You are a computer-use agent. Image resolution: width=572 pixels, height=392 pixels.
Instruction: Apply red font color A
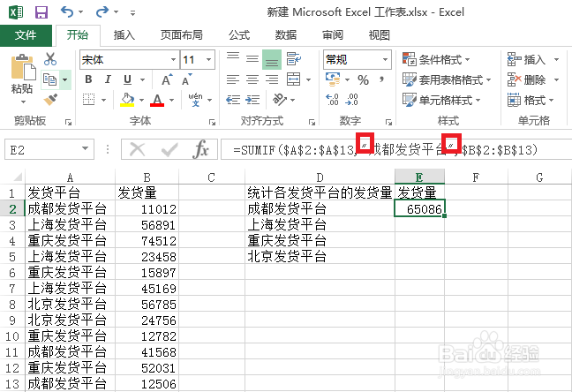[157, 99]
